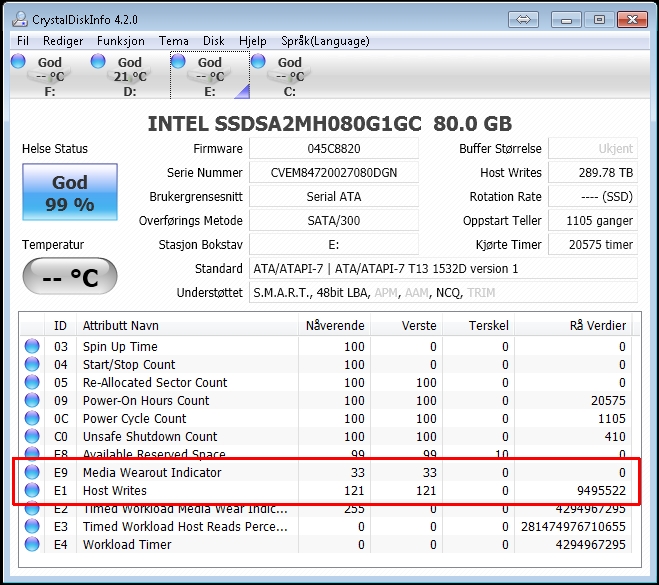Click the Attributt Navn column header
The height and width of the screenshot is (585, 659).
(187, 325)
